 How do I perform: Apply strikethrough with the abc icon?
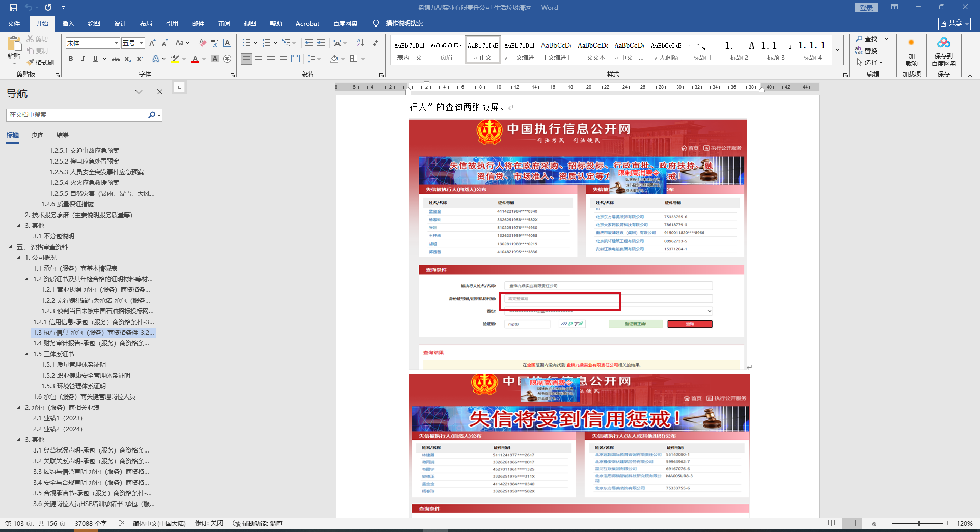(x=116, y=59)
